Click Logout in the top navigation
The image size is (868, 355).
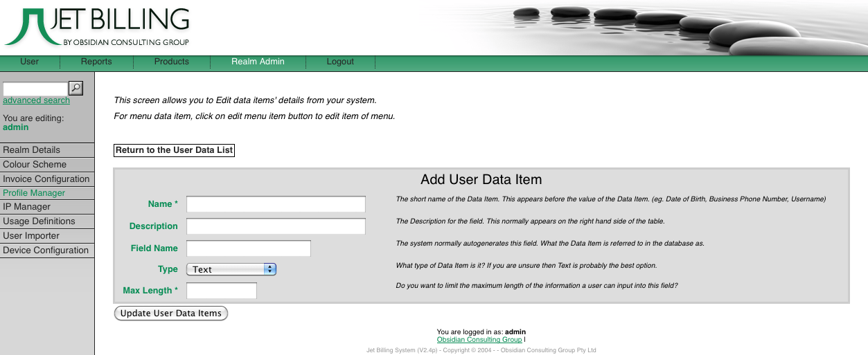(340, 62)
